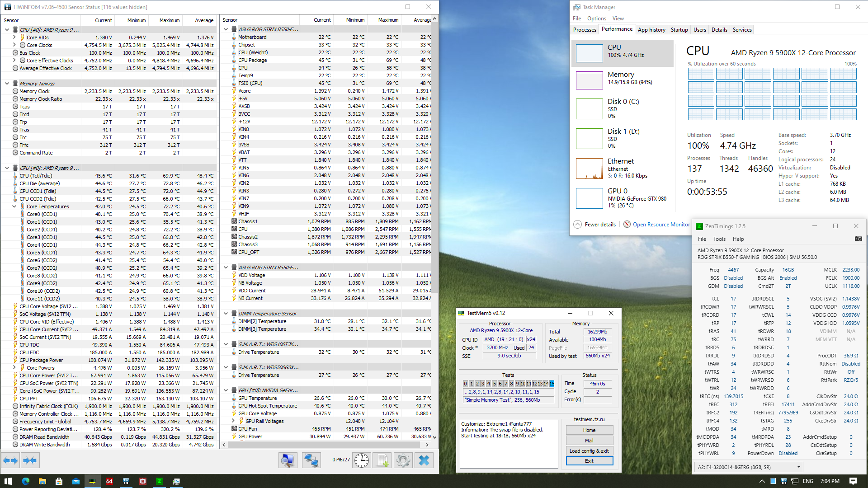868x488 pixels.
Task: Click Mail button in TestMem5
Action: click(589, 441)
